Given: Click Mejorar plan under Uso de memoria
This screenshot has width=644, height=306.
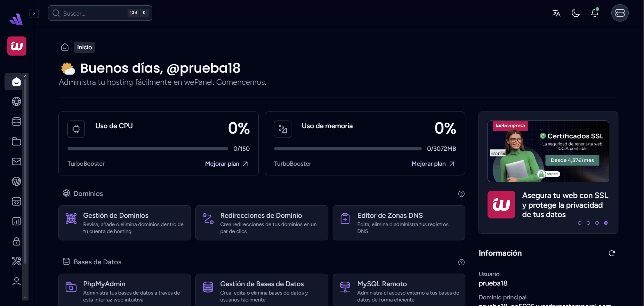Looking at the screenshot, I should click(x=433, y=164).
